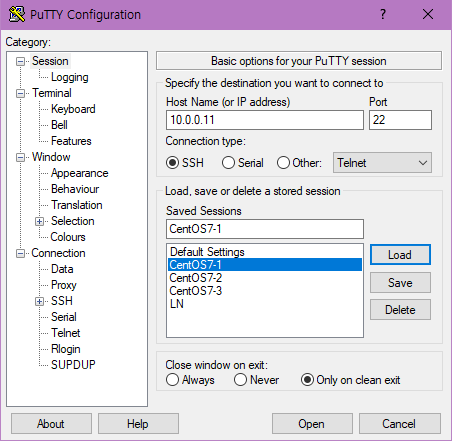452x441 pixels.
Task: Collapse the Terminal tree node
Action: click(21, 93)
